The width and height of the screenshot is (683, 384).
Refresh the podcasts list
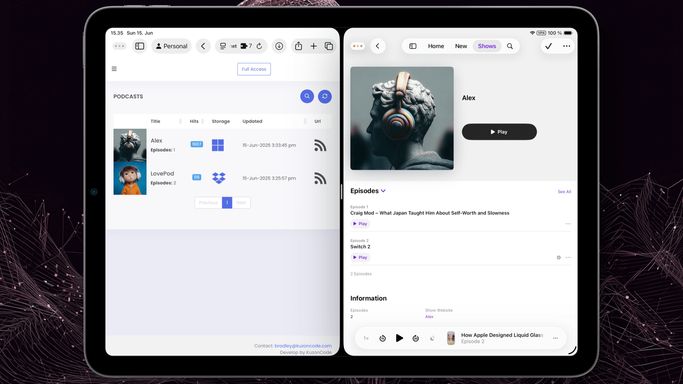[x=325, y=96]
